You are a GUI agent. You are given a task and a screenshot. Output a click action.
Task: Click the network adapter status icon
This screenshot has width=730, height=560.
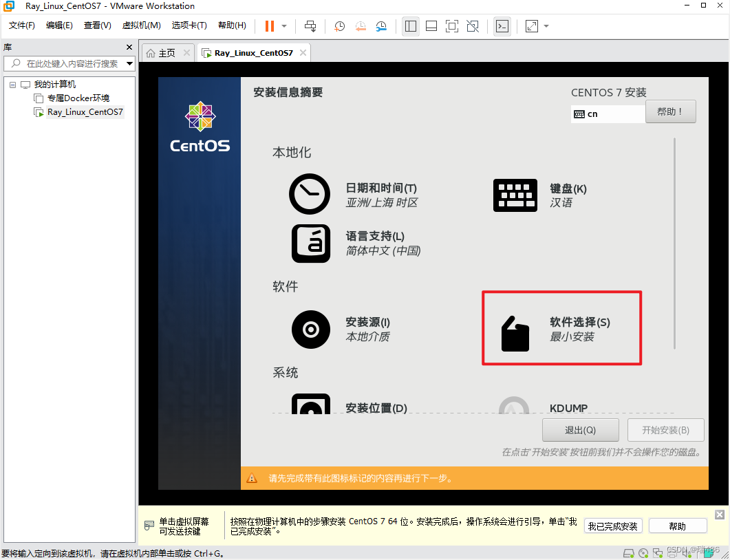(x=658, y=552)
